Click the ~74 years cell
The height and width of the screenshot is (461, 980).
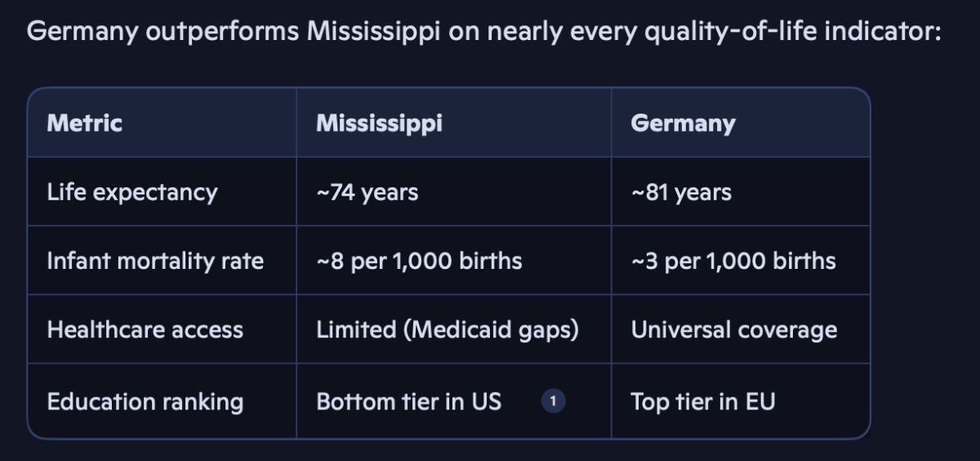(367, 192)
